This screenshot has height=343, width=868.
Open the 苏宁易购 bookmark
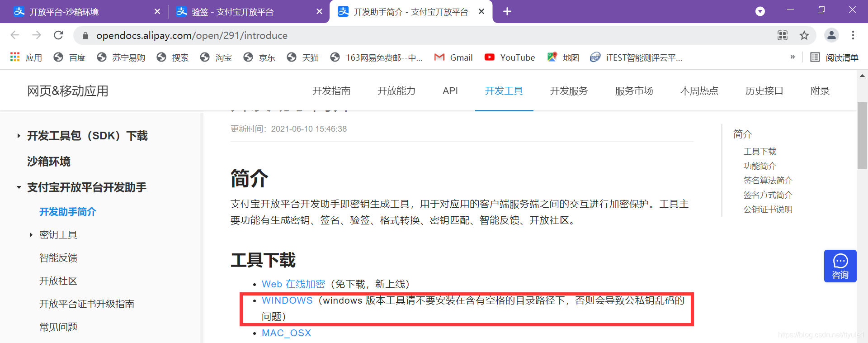coord(121,57)
